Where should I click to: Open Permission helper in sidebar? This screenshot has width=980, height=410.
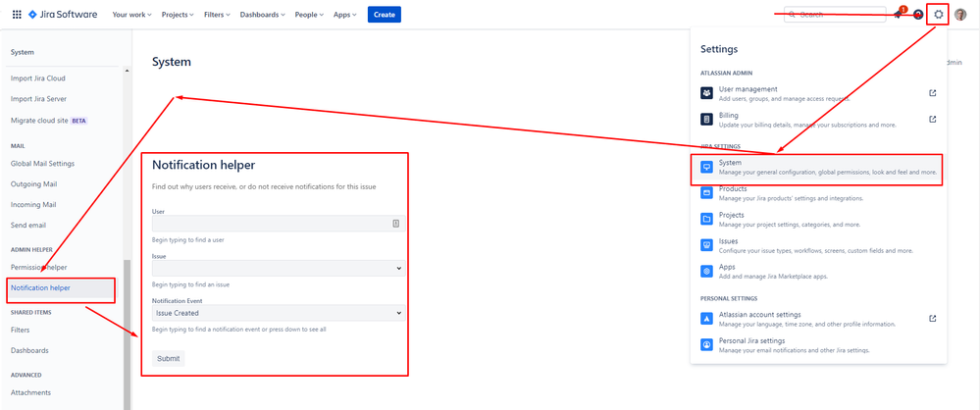tap(39, 267)
